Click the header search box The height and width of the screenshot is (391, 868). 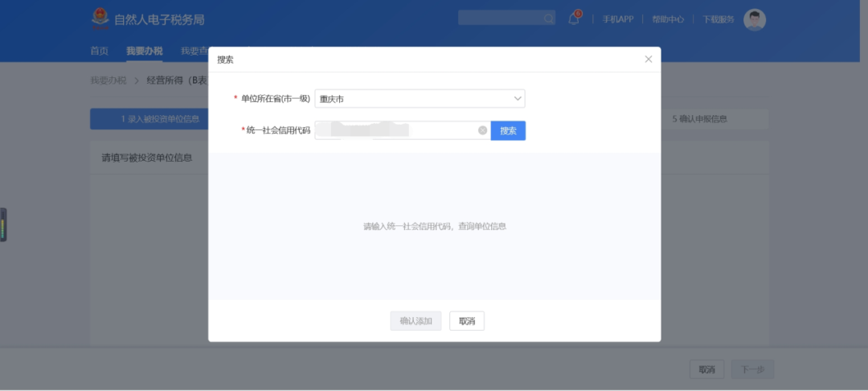coord(506,18)
